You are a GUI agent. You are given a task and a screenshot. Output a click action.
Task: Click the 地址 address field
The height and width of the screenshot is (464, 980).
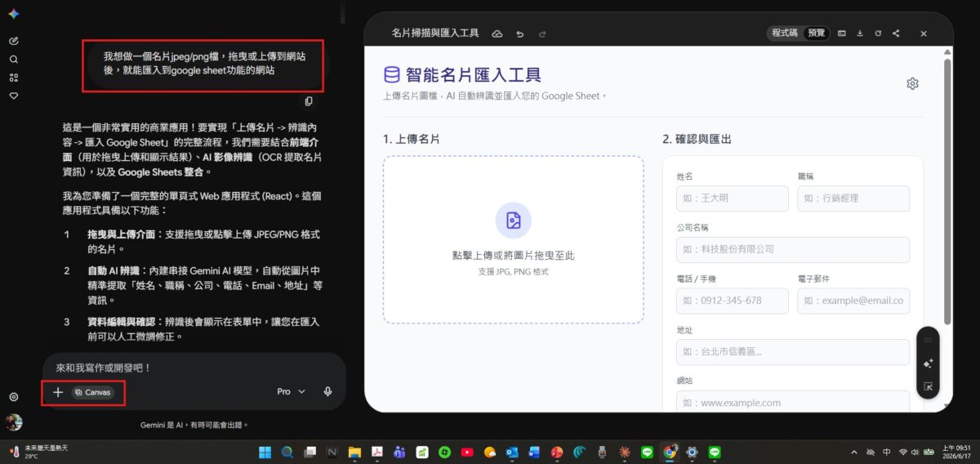[792, 352]
